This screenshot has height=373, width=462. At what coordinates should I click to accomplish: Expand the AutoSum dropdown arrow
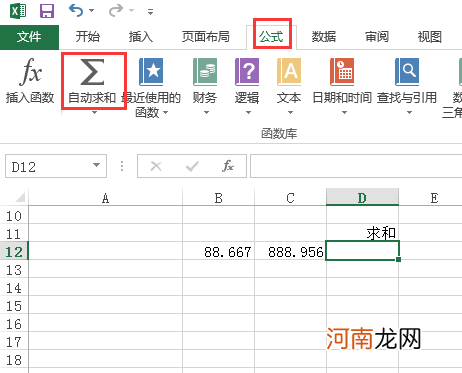click(x=94, y=113)
